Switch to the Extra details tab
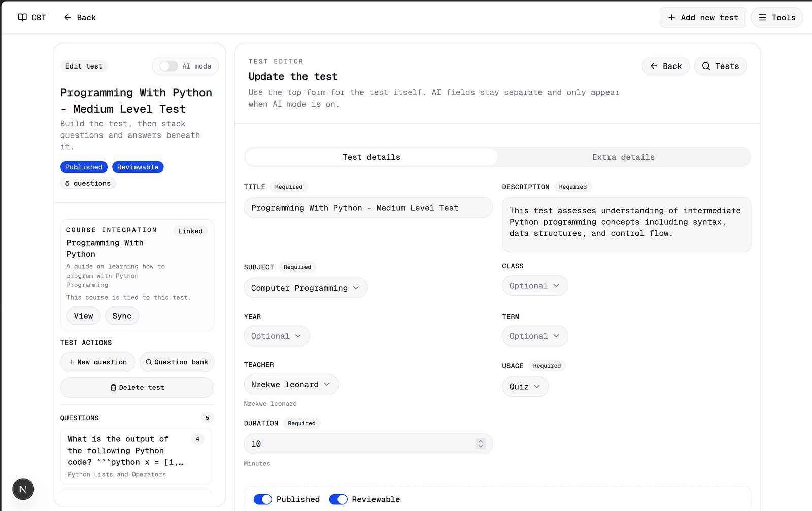Screen dimensions: 812x511 pos(623,157)
